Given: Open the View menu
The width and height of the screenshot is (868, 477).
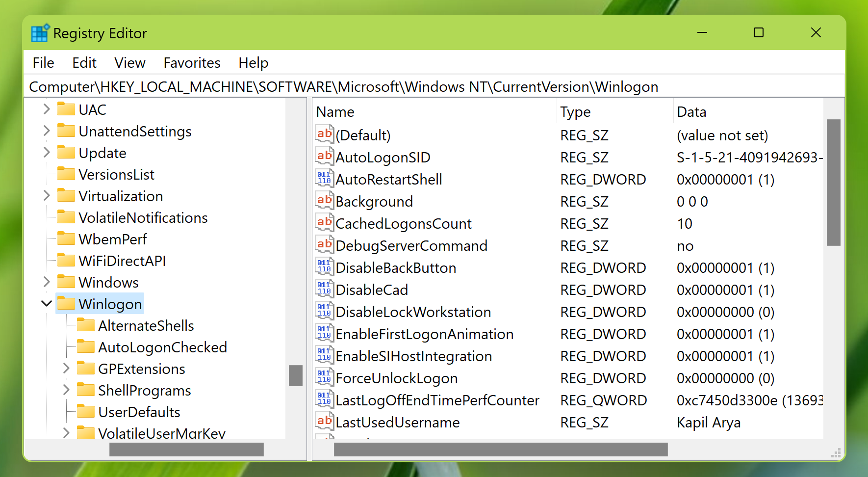Looking at the screenshot, I should tap(130, 63).
